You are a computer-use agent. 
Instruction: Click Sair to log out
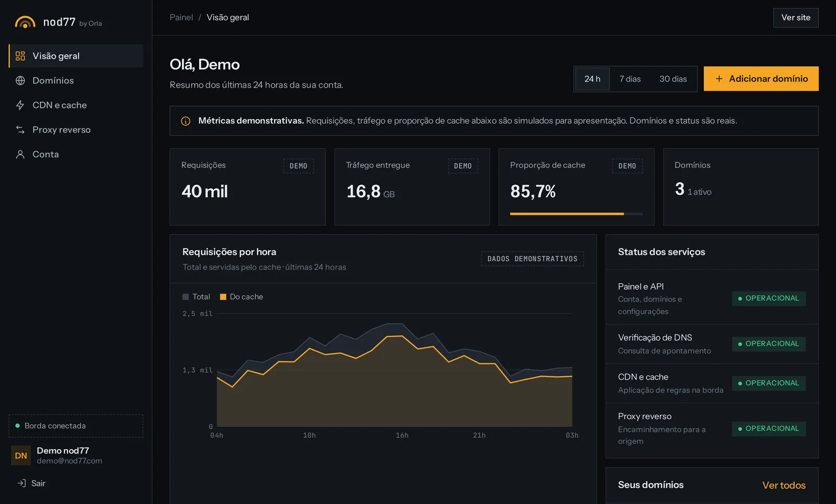pos(31,483)
